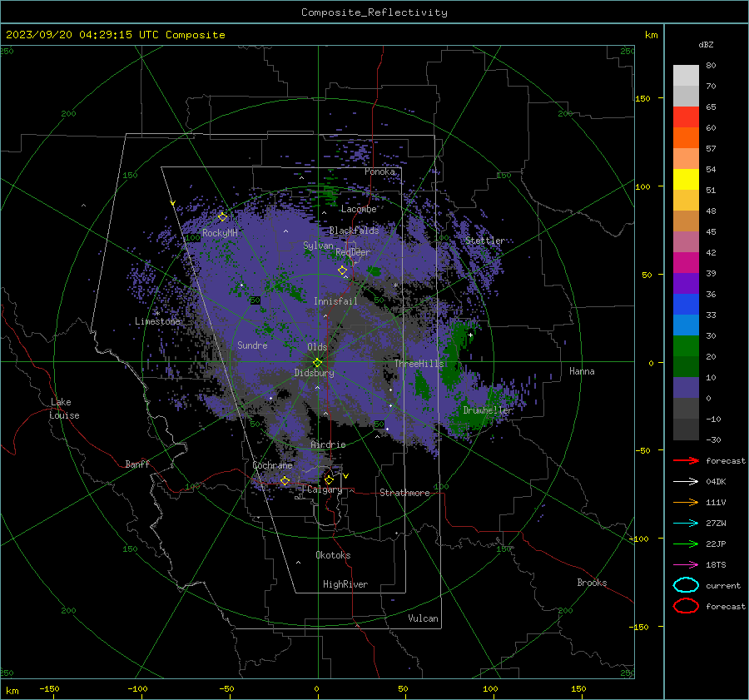Viewport: 749px width, 700px height.
Task: Click the Drumheller town label
Action: point(488,410)
